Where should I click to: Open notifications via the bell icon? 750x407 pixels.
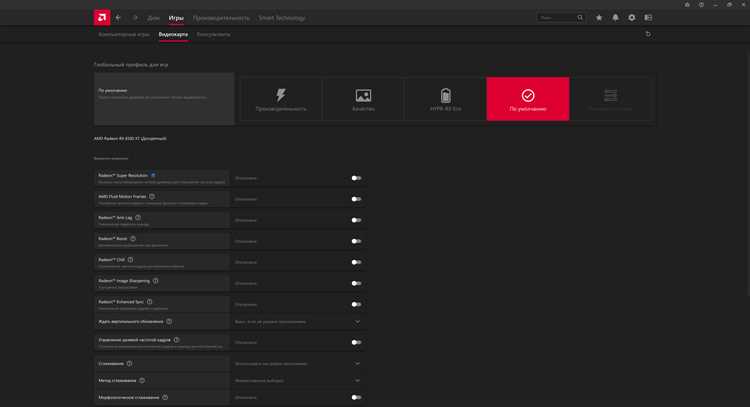point(616,18)
